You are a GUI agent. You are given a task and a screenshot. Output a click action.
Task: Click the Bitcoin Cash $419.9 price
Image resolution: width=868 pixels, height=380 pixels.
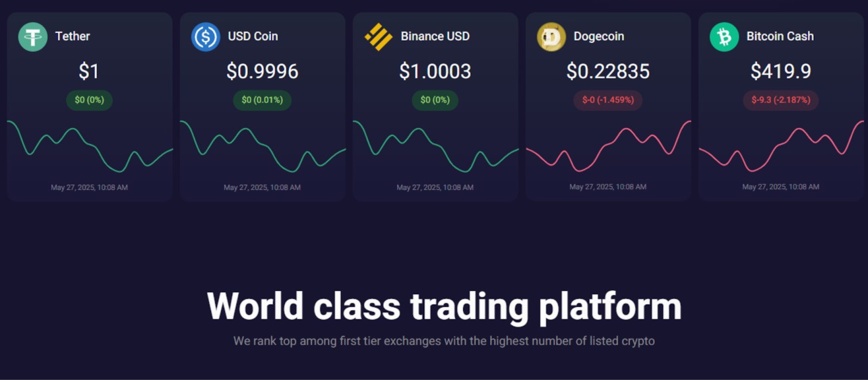click(781, 71)
